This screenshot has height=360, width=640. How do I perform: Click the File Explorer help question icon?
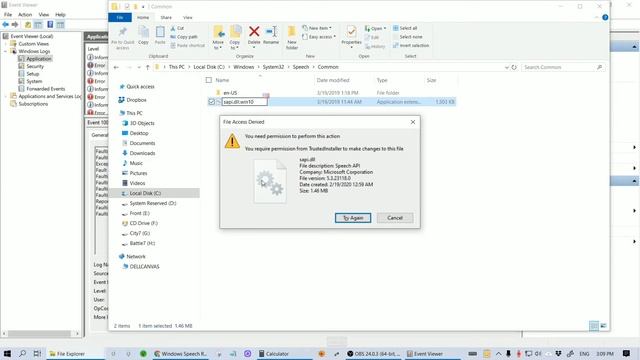point(605,17)
